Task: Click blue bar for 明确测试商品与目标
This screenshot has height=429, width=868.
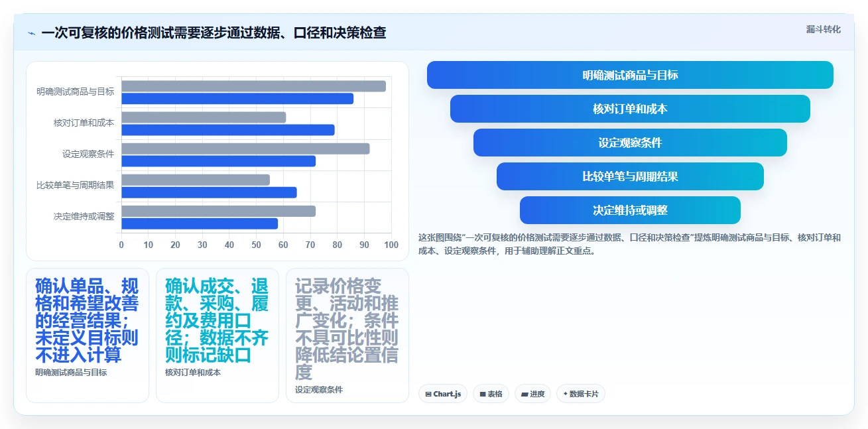Action: pyautogui.click(x=237, y=98)
